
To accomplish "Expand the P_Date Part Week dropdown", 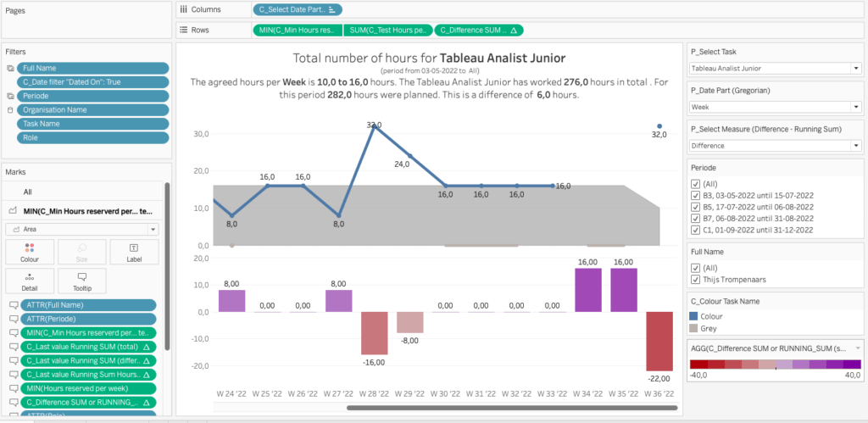I will [855, 107].
